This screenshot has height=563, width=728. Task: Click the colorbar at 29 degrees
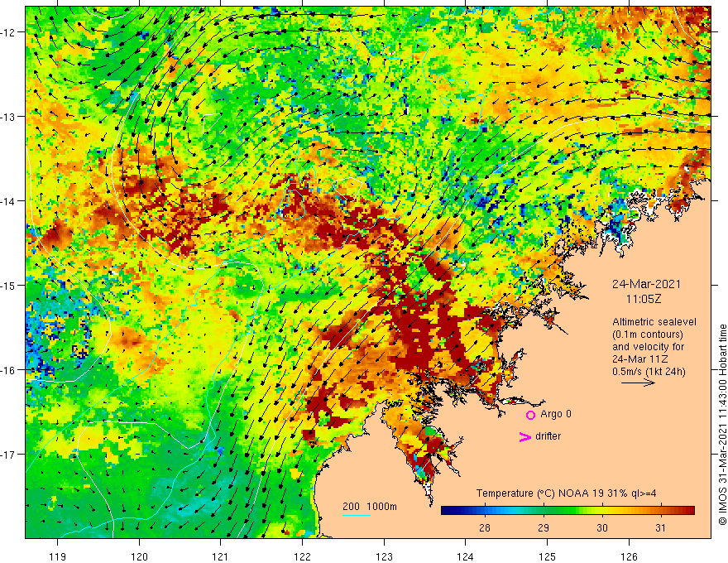click(544, 511)
